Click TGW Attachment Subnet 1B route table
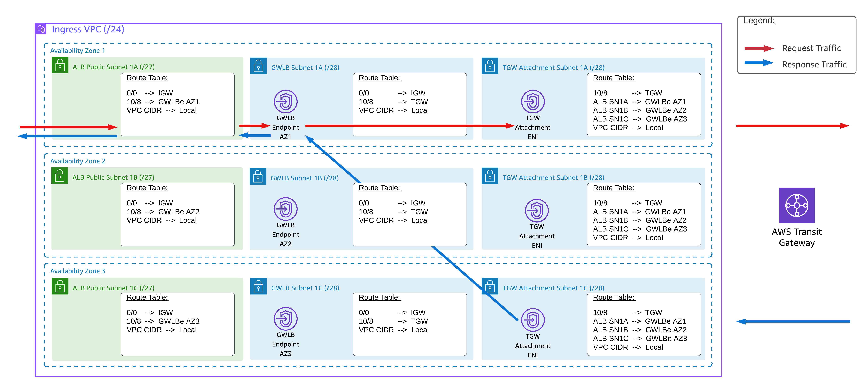The image size is (868, 388). (644, 214)
